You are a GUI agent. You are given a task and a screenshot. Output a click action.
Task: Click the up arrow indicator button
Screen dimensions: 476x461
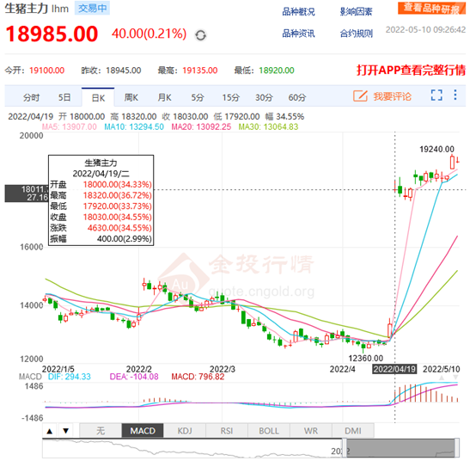[50, 431]
